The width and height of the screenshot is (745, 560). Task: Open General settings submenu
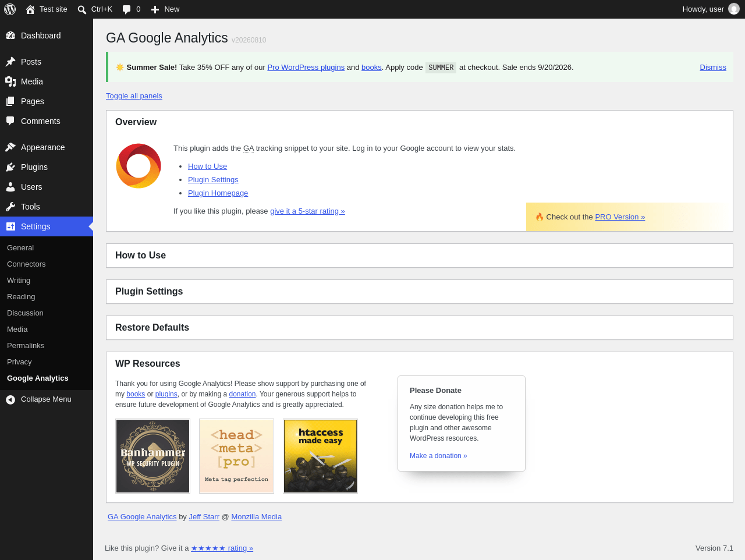[20, 248]
